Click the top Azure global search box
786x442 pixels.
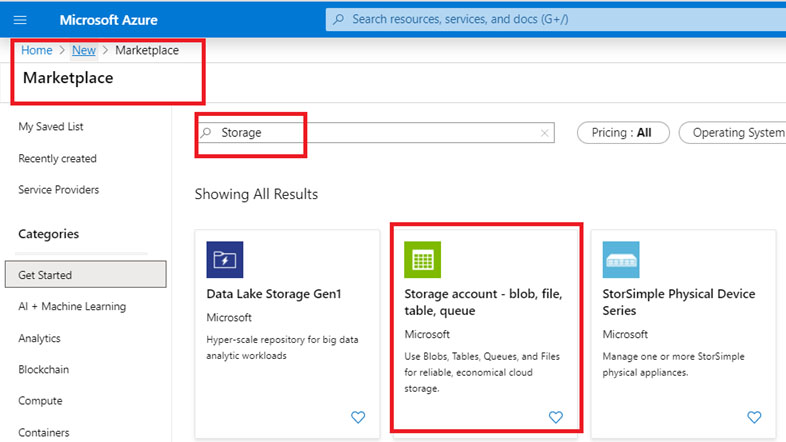click(x=550, y=19)
